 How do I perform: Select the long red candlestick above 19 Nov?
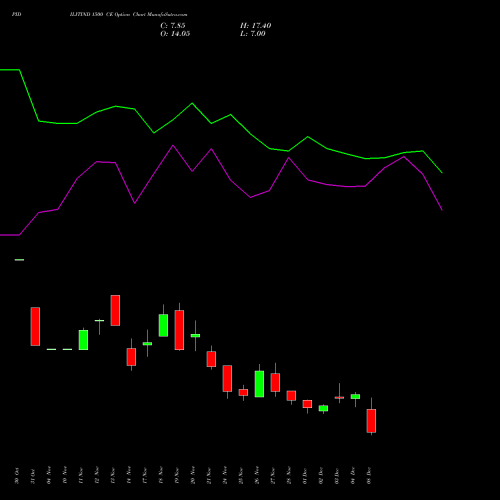179,330
